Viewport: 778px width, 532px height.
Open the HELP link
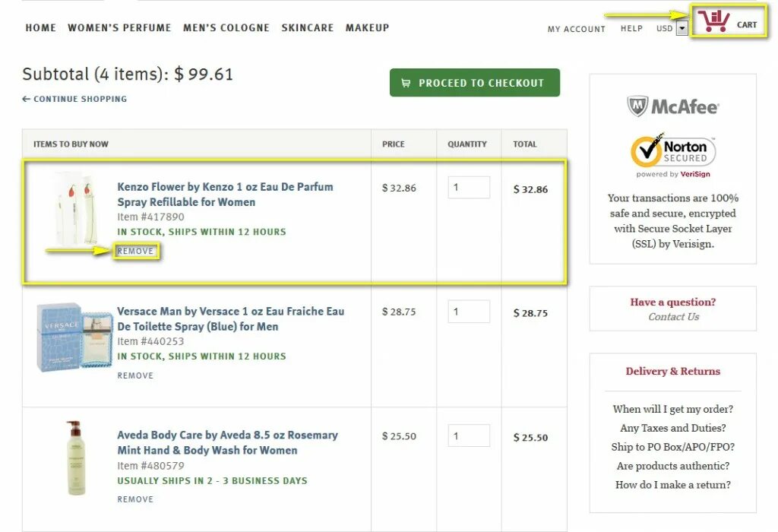(x=631, y=29)
